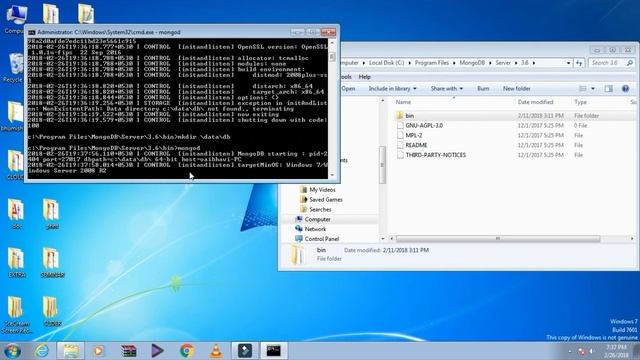The image size is (640, 360).
Task: Click Program Files in the address breadcrumb
Action: coord(431,63)
